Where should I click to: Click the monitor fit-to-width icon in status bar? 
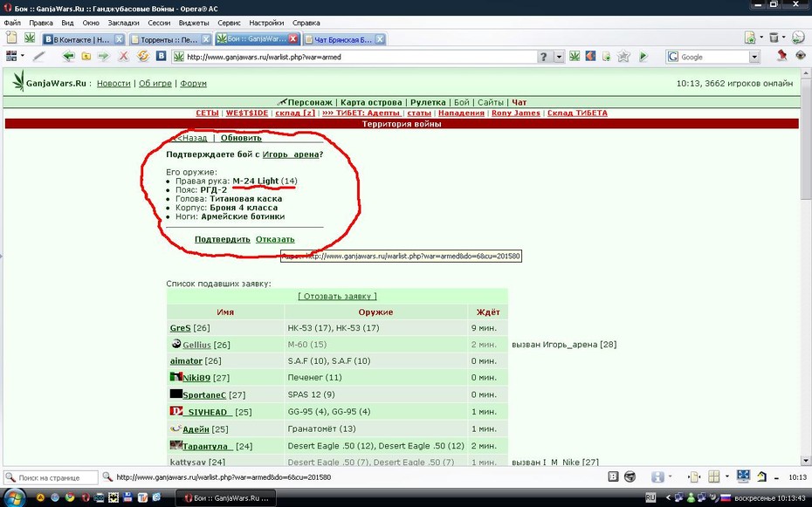pos(743,476)
